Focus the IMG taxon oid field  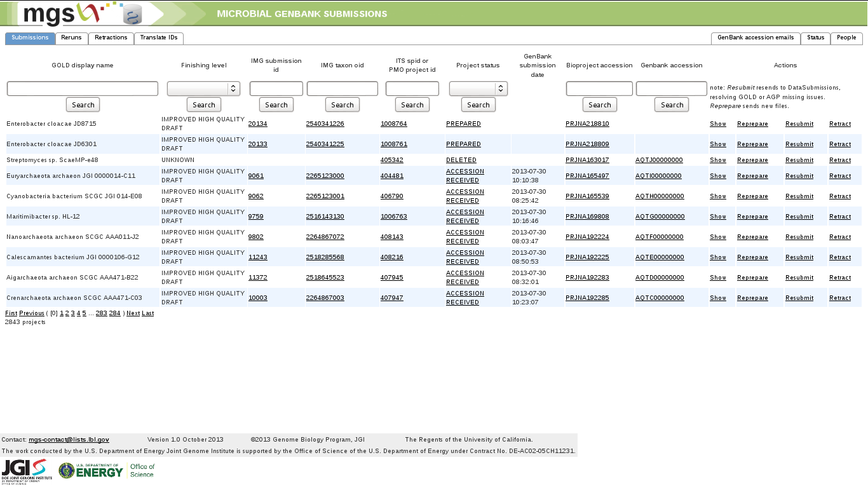342,89
